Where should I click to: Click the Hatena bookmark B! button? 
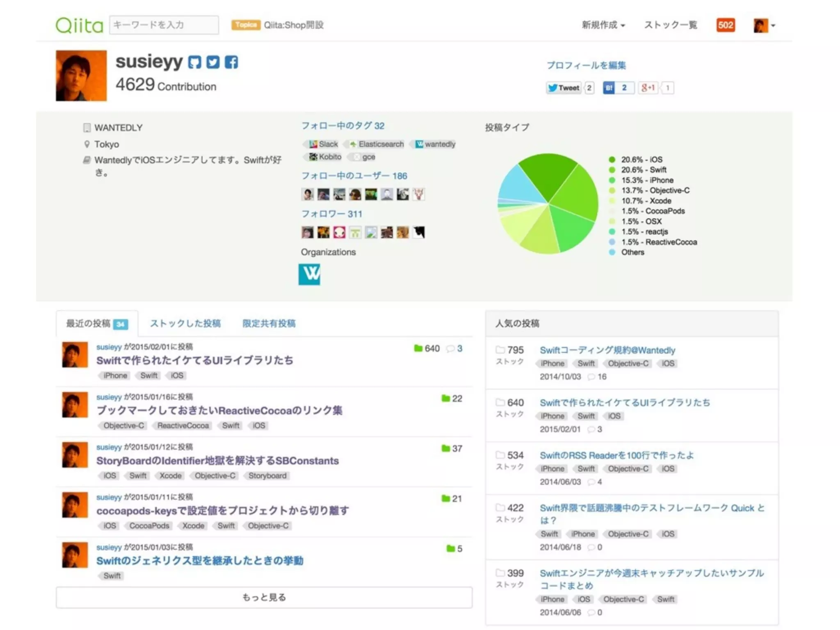pos(609,88)
